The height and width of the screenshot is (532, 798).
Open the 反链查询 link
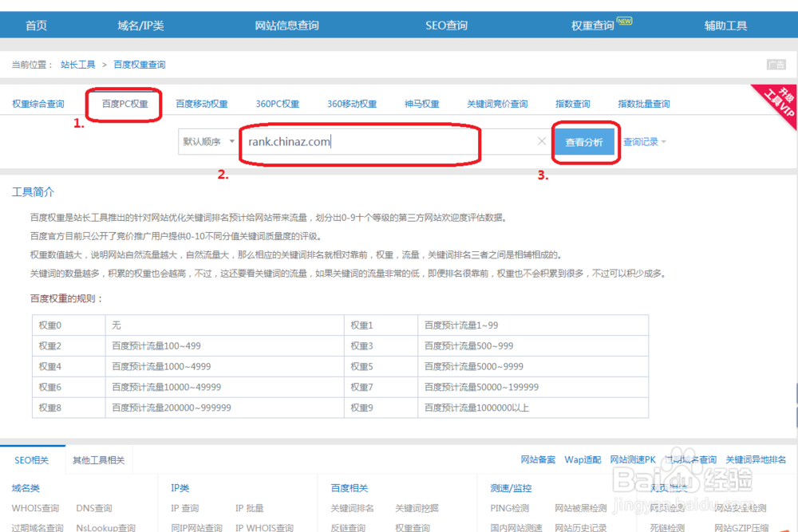[348, 527]
